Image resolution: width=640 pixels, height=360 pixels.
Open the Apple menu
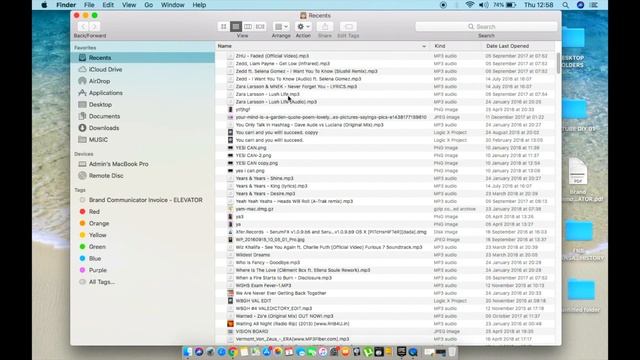(x=44, y=5)
